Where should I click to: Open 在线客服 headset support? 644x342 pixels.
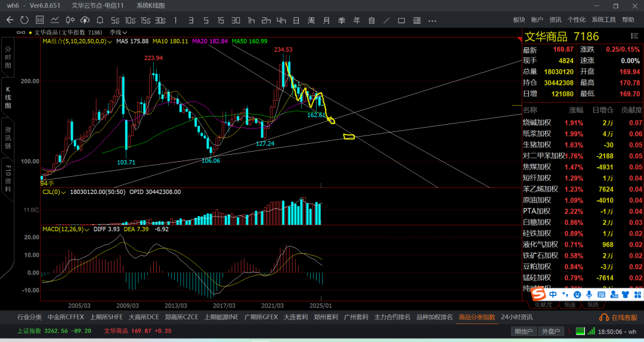pyautogui.click(x=618, y=318)
